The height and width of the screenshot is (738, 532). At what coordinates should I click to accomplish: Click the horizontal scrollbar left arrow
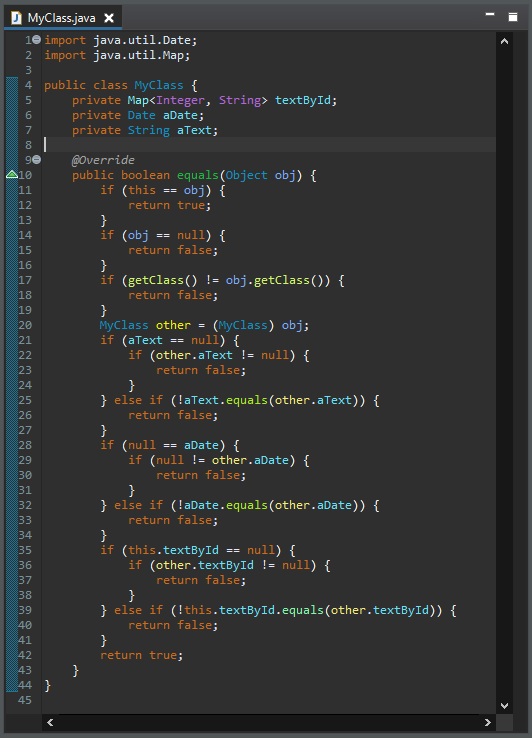pyautogui.click(x=50, y=722)
